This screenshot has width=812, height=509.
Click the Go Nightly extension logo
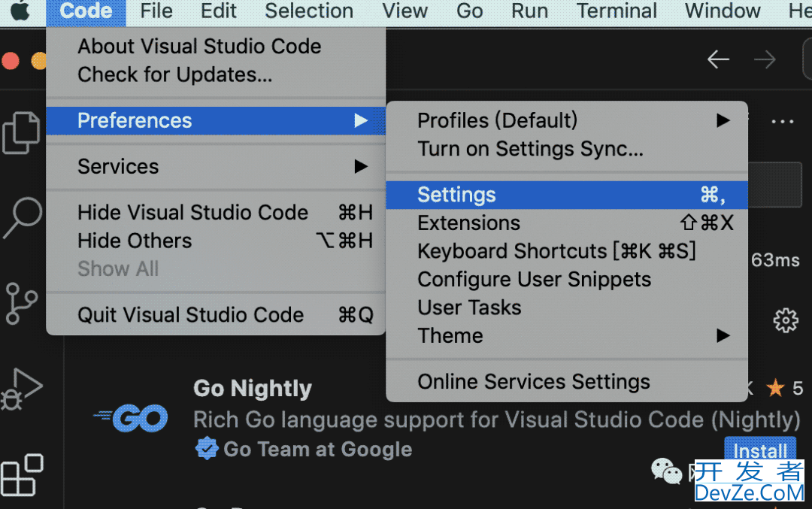tap(131, 418)
